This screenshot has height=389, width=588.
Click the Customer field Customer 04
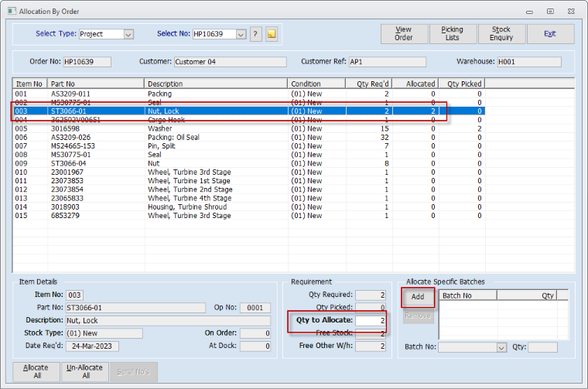(x=231, y=62)
